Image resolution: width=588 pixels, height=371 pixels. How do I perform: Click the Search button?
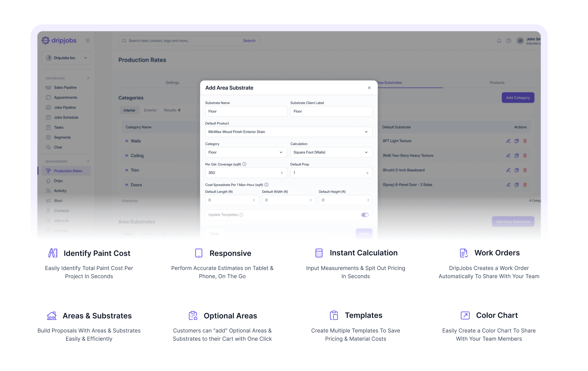coord(249,41)
